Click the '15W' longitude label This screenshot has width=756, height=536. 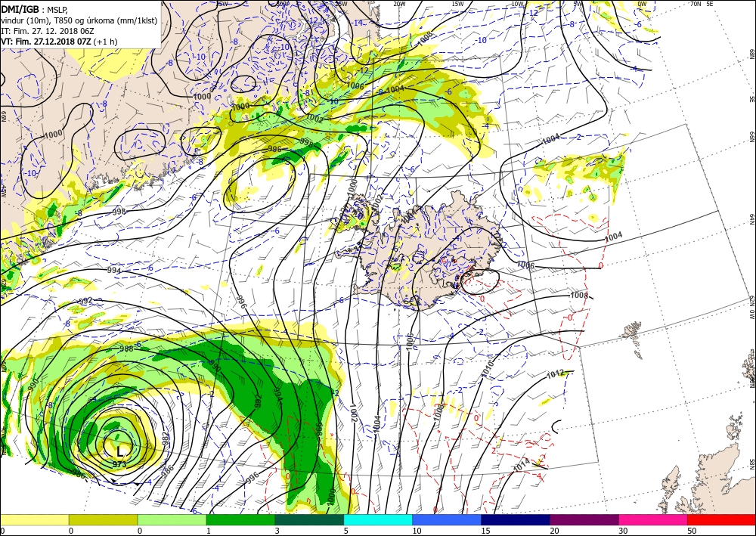(457, 4)
